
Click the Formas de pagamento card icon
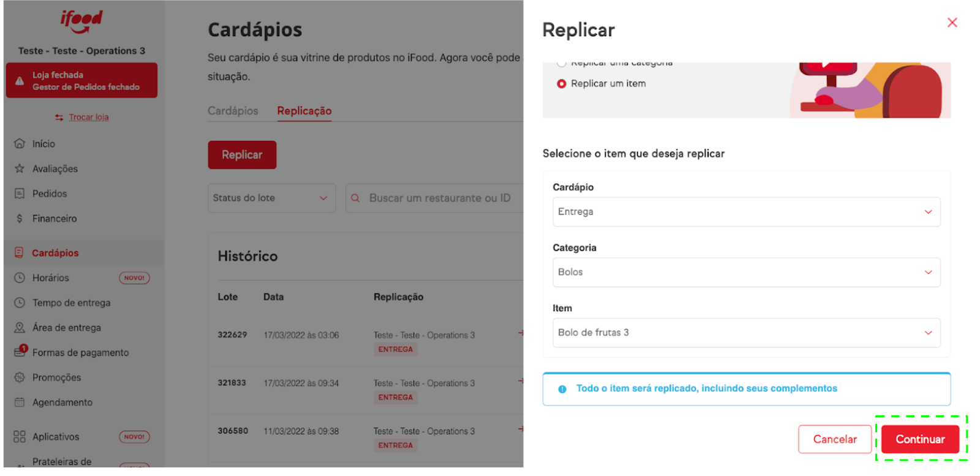20,352
